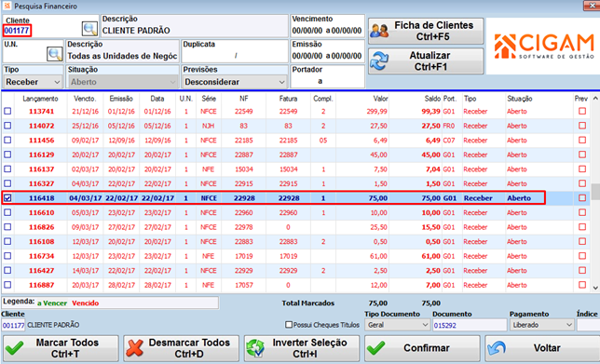Viewport: 600px width, 364px height.
Task: Click Marcar Todos Ctrl+T button
Action: [61, 348]
